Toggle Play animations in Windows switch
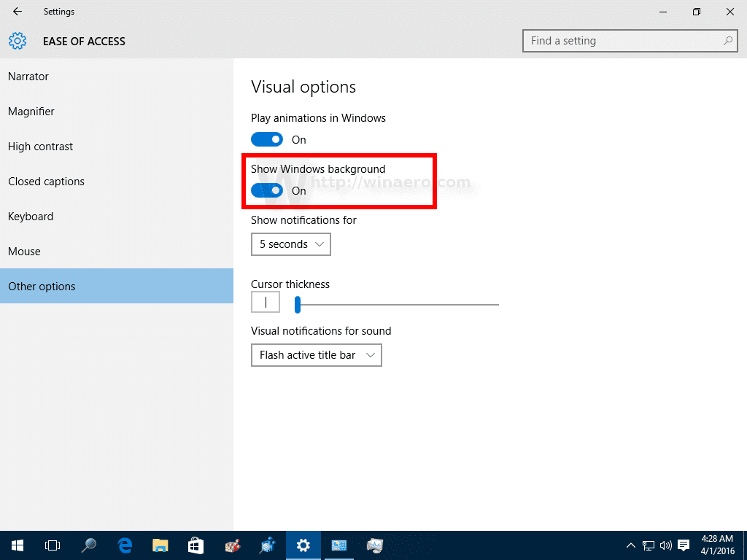This screenshot has width=747, height=560. [267, 139]
